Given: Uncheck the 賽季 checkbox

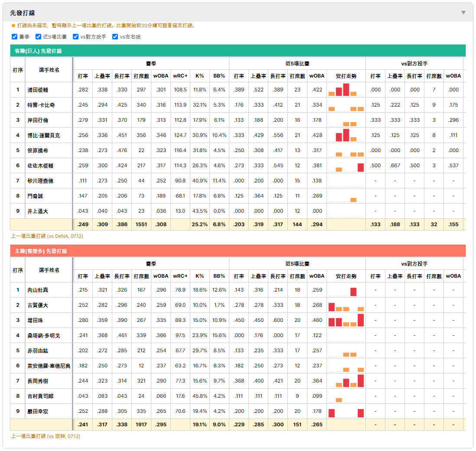Looking at the screenshot, I should (x=15, y=37).
